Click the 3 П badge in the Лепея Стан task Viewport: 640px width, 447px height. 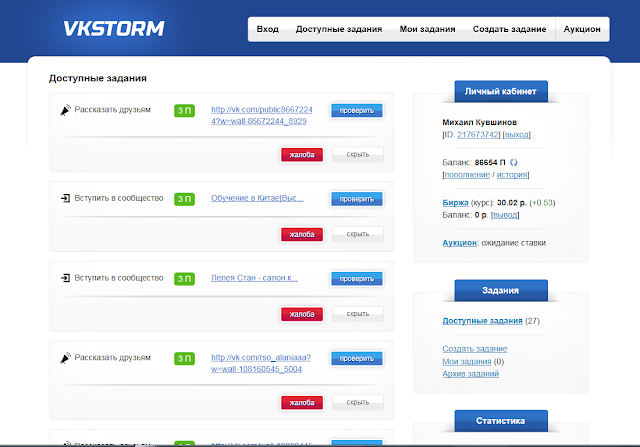[x=184, y=279]
